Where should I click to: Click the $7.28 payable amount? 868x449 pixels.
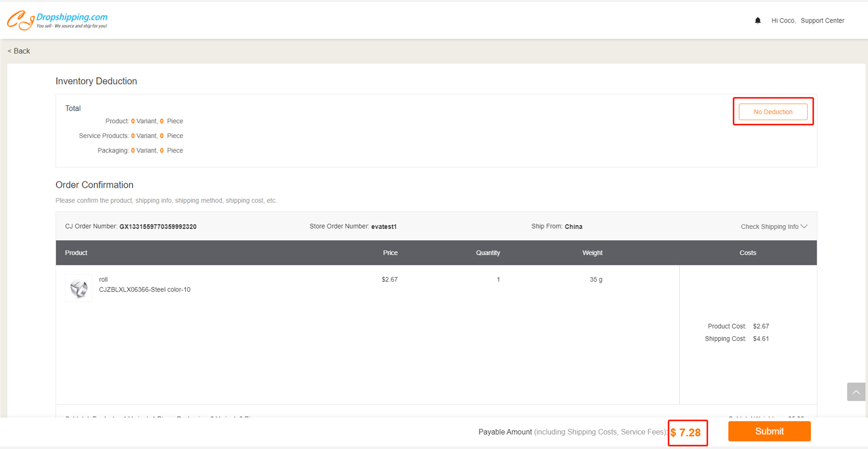click(686, 433)
